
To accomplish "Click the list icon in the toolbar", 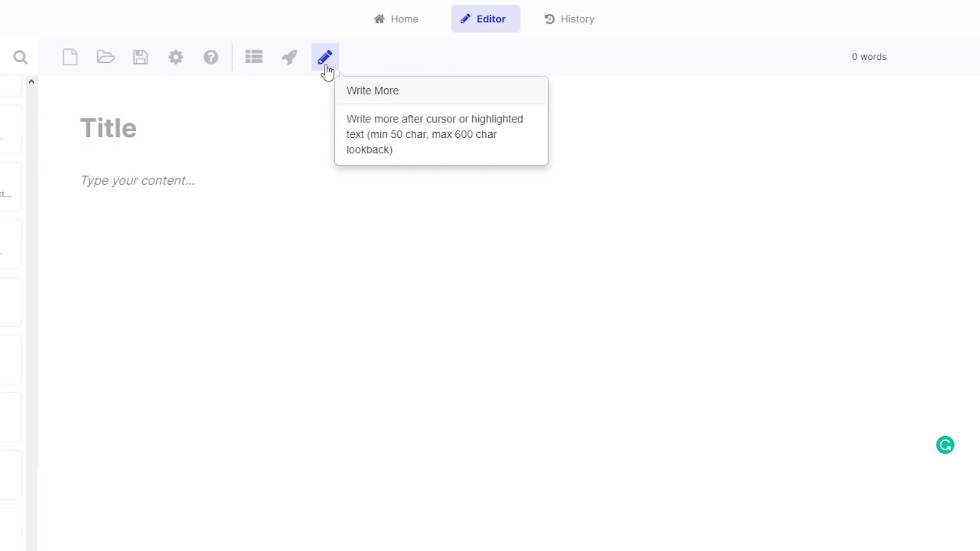I will pos(254,57).
